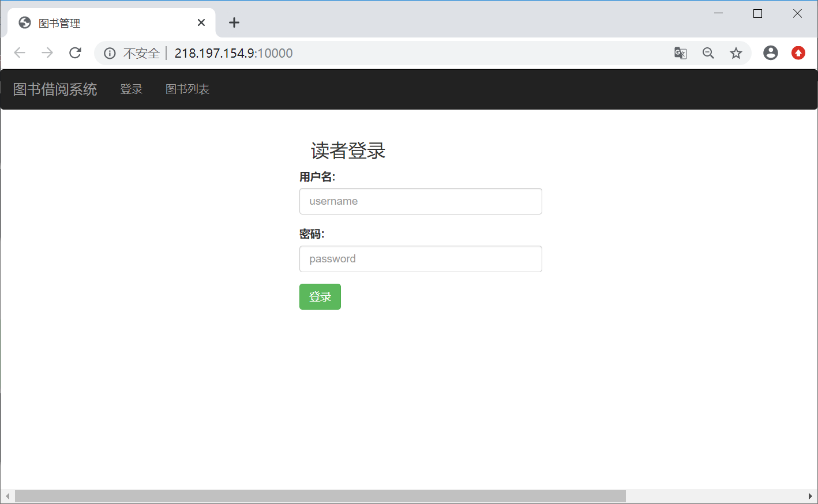The height and width of the screenshot is (504, 818).
Task: Focus the username input field
Action: click(421, 201)
